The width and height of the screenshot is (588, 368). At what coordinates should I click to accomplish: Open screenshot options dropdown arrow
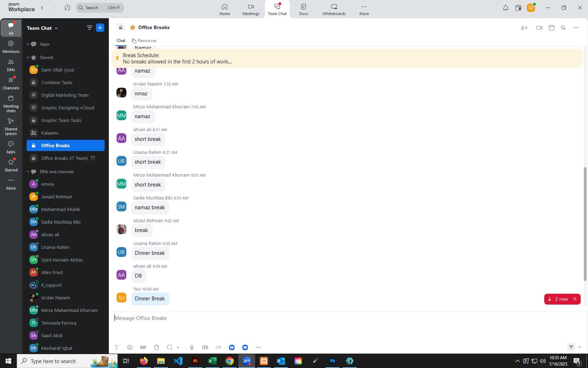click(178, 347)
